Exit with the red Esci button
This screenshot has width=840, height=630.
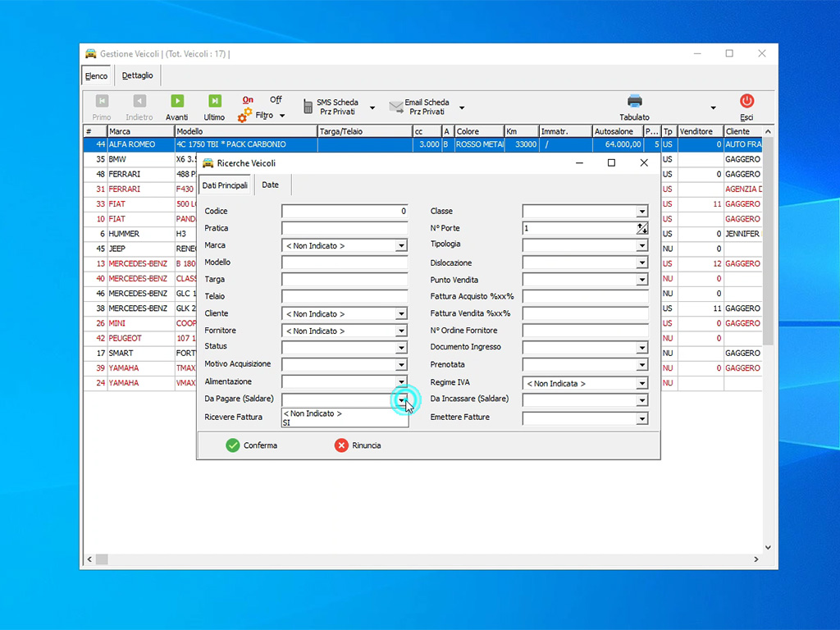pos(746,107)
